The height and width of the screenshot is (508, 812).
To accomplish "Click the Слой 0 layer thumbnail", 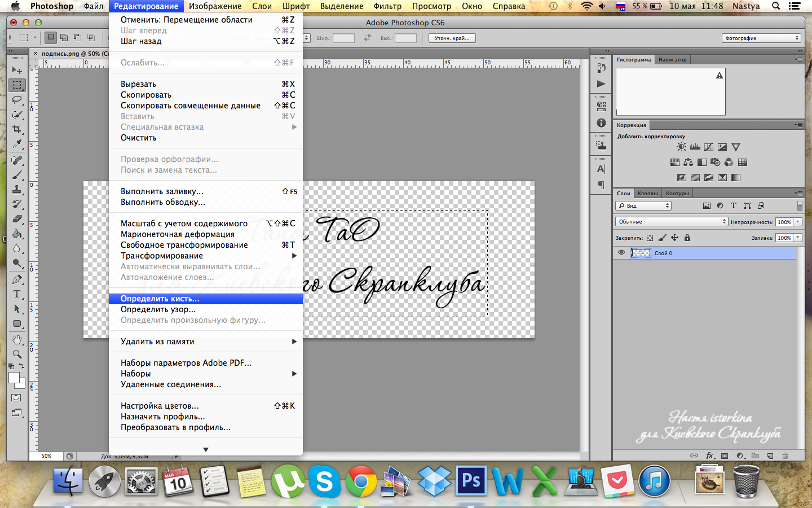I will click(641, 253).
